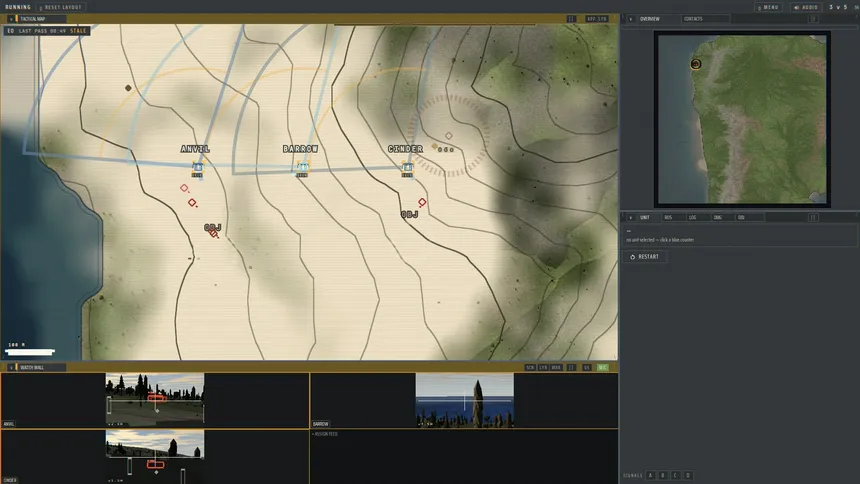Click the 3 v 5 score text

(x=838, y=7)
